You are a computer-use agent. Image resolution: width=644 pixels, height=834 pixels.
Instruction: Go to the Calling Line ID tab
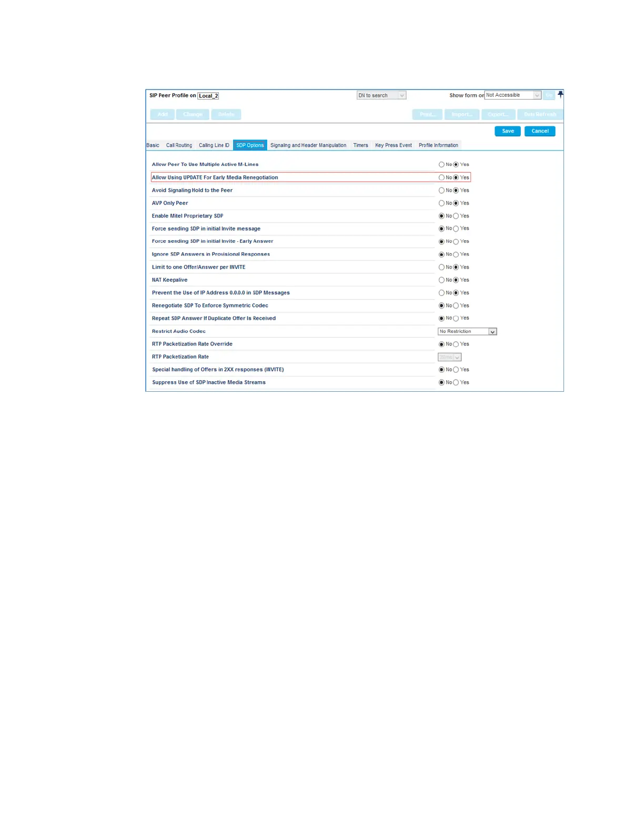214,145
